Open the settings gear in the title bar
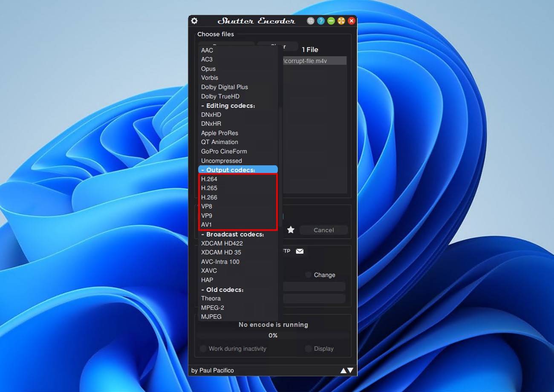 pos(194,21)
